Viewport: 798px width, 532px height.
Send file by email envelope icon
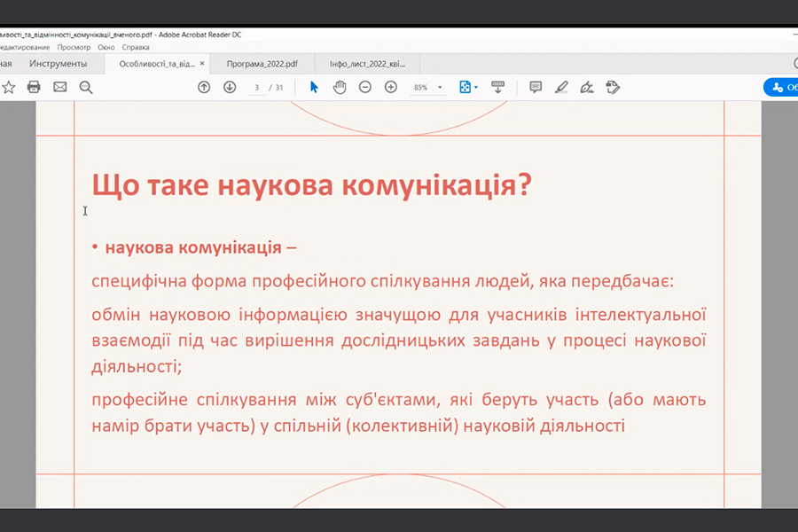59,87
